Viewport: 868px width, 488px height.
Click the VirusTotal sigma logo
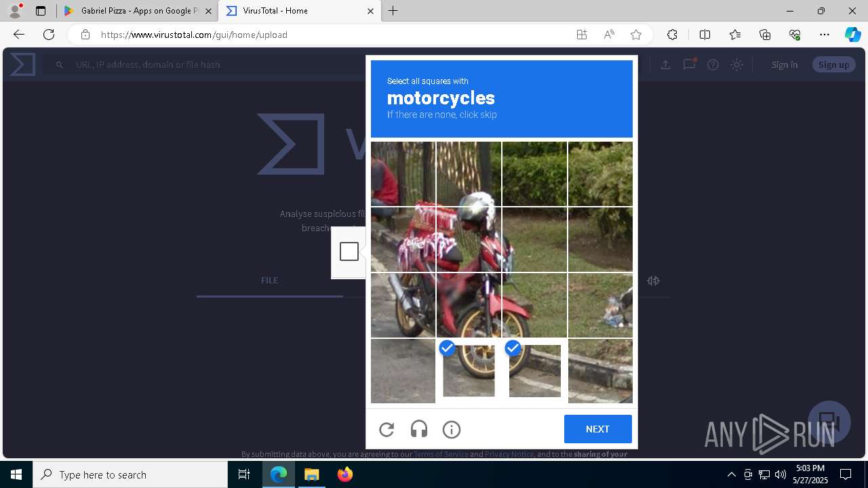(x=22, y=64)
